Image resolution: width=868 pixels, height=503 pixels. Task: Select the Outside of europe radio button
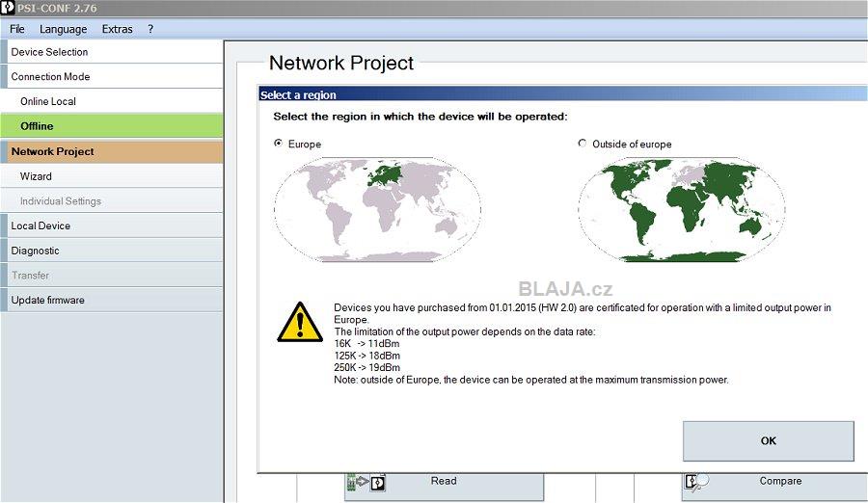[582, 144]
